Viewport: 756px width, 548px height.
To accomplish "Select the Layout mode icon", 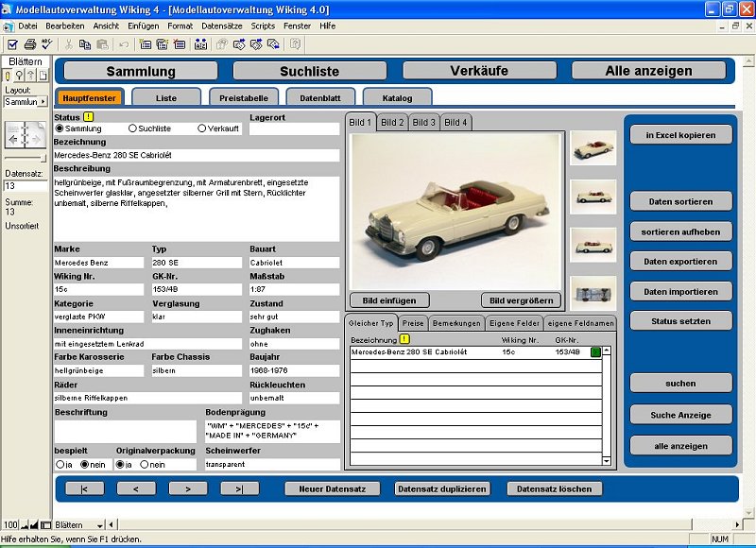I will pos(31,76).
